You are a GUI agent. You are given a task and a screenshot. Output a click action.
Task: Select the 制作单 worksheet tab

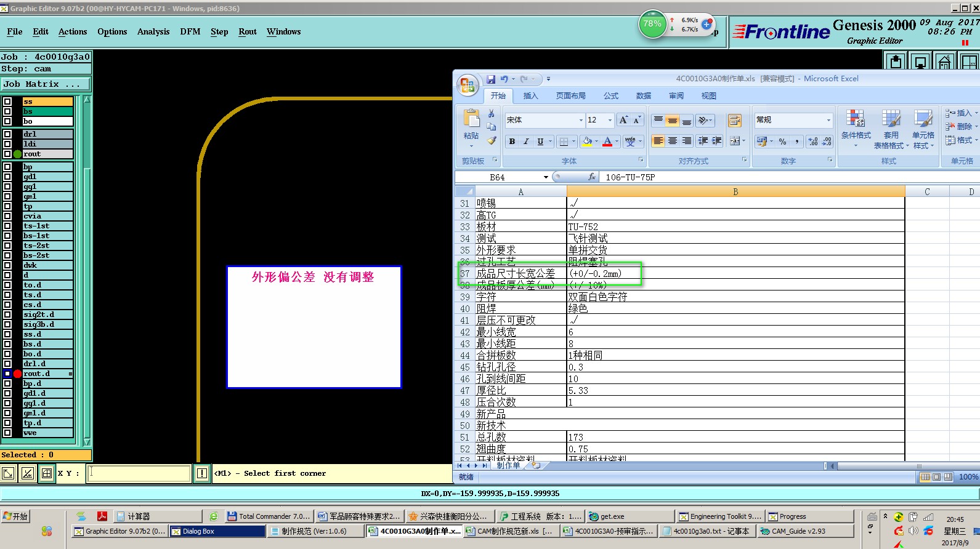pyautogui.click(x=508, y=465)
